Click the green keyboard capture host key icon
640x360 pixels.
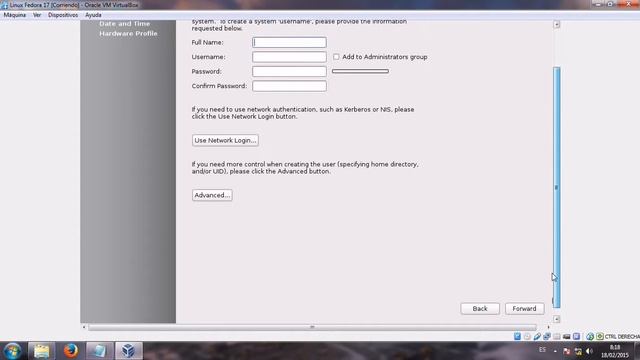600,336
